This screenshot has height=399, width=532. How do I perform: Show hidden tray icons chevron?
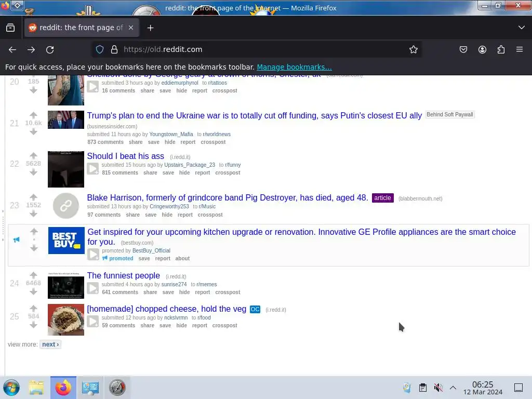click(x=453, y=388)
